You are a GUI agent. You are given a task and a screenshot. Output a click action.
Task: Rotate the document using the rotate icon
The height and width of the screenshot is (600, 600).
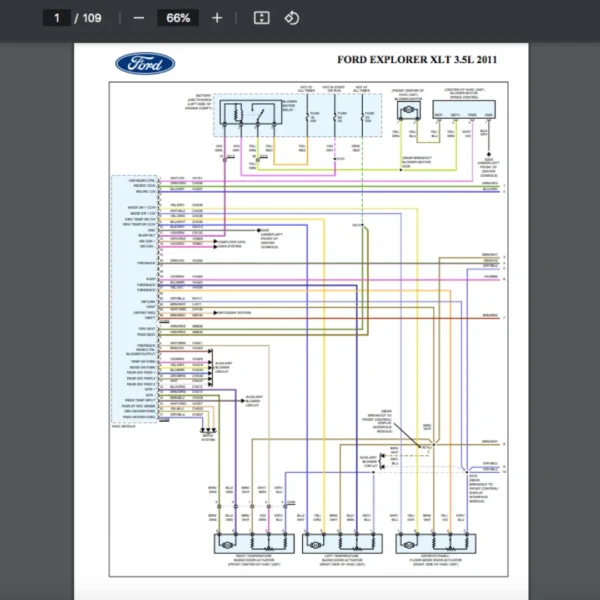coord(291,18)
